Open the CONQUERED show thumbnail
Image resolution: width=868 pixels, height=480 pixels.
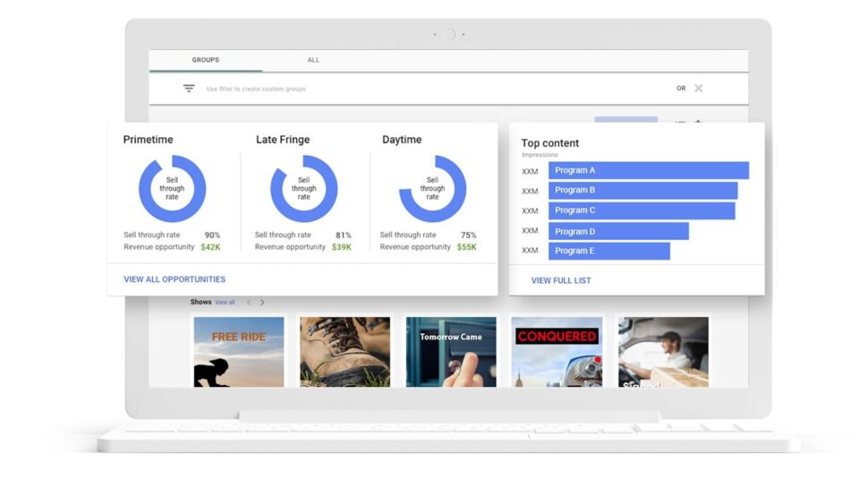556,351
